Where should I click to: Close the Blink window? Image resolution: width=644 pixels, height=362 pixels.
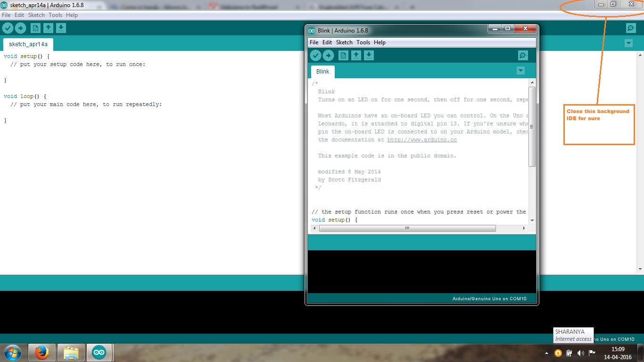pos(525,29)
